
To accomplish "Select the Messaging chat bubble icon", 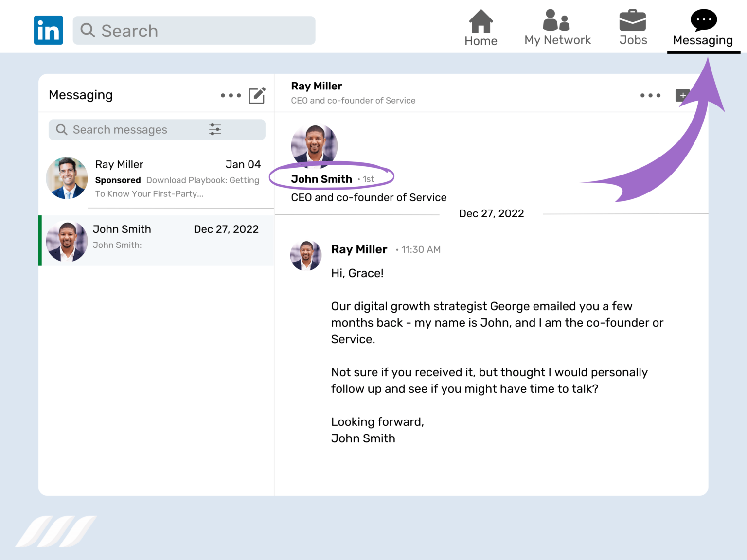I will click(703, 19).
